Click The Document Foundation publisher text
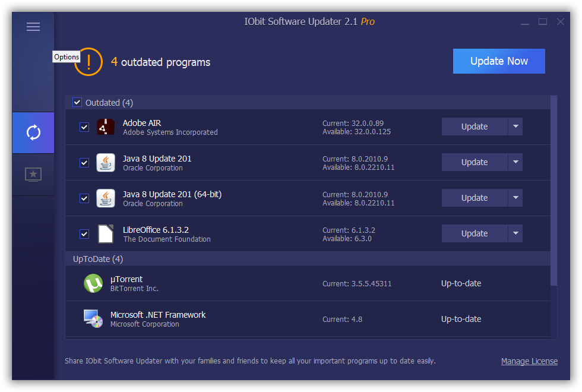582x392 pixels. point(167,239)
